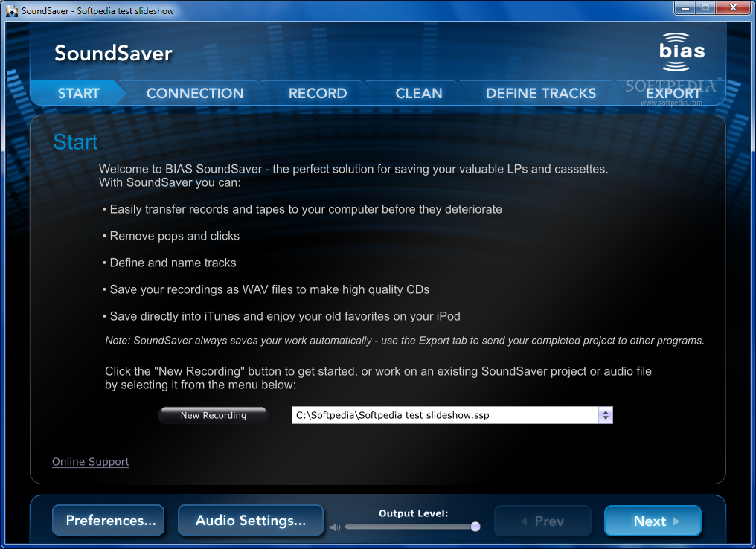Switch to the EXPORT tab
756x549 pixels.
(673, 93)
